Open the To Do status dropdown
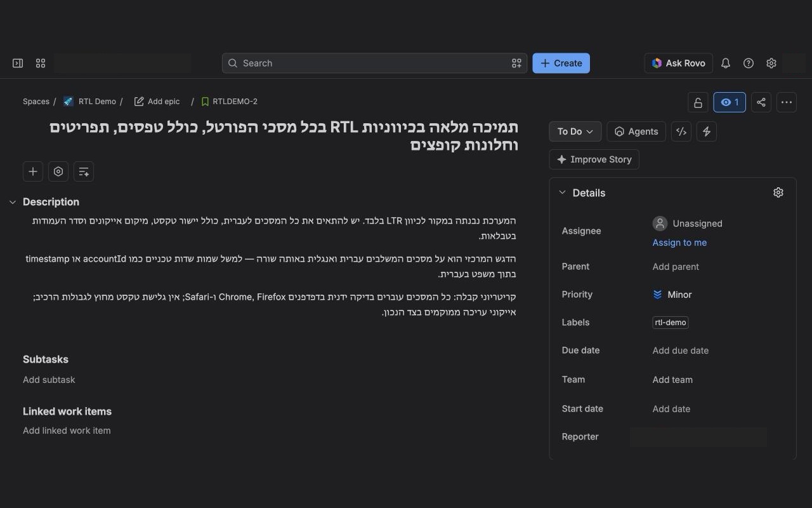Viewport: 812px width, 508px height. click(575, 131)
